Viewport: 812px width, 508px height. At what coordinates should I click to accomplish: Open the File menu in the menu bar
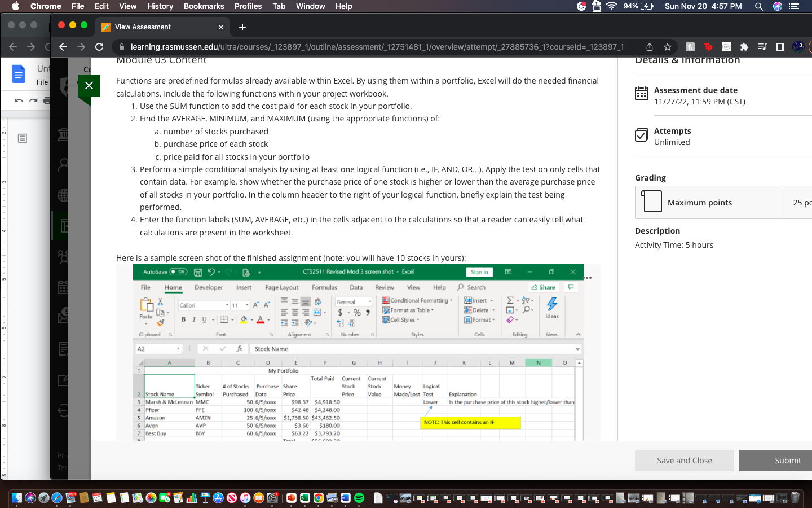(78, 6)
